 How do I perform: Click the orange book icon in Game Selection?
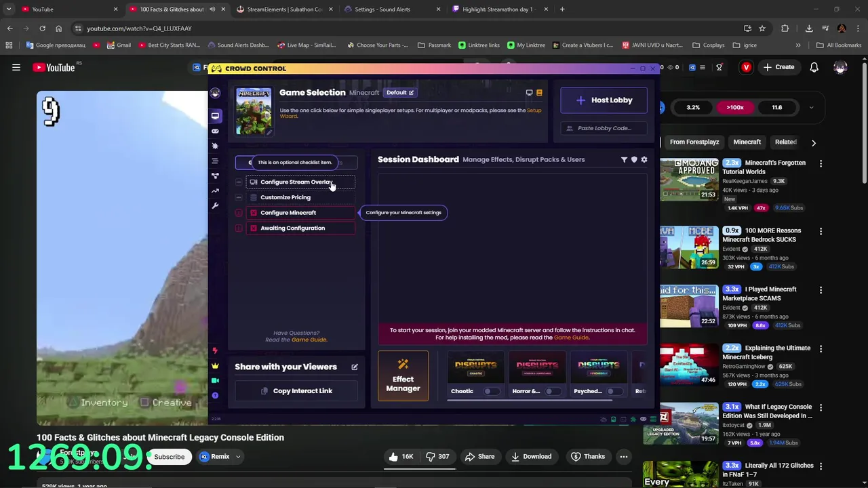coord(539,93)
